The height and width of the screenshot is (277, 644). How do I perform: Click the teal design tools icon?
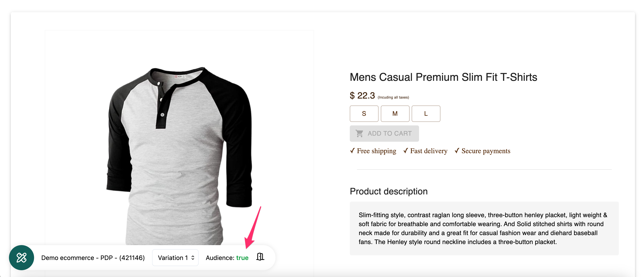pyautogui.click(x=22, y=257)
